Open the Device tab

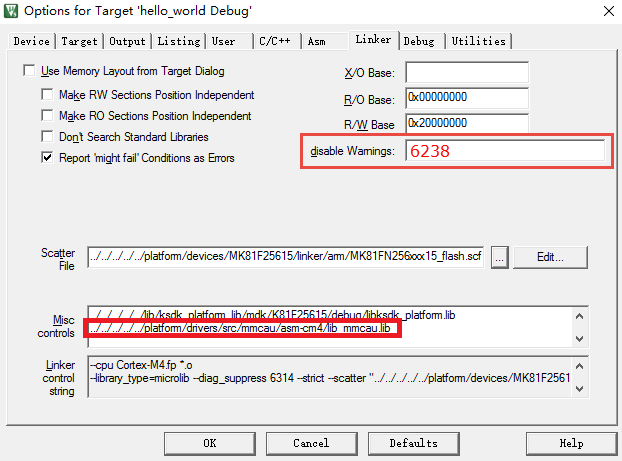[x=31, y=41]
